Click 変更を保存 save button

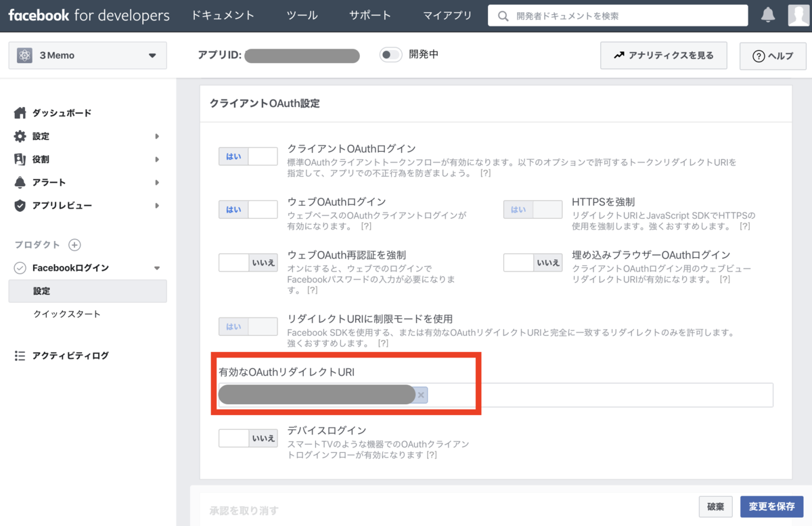coord(772,506)
